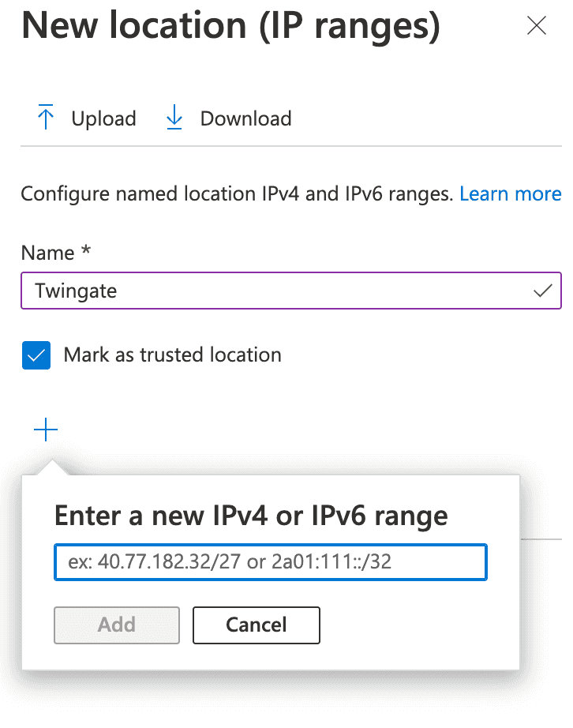Open the Learn more link

click(x=510, y=194)
